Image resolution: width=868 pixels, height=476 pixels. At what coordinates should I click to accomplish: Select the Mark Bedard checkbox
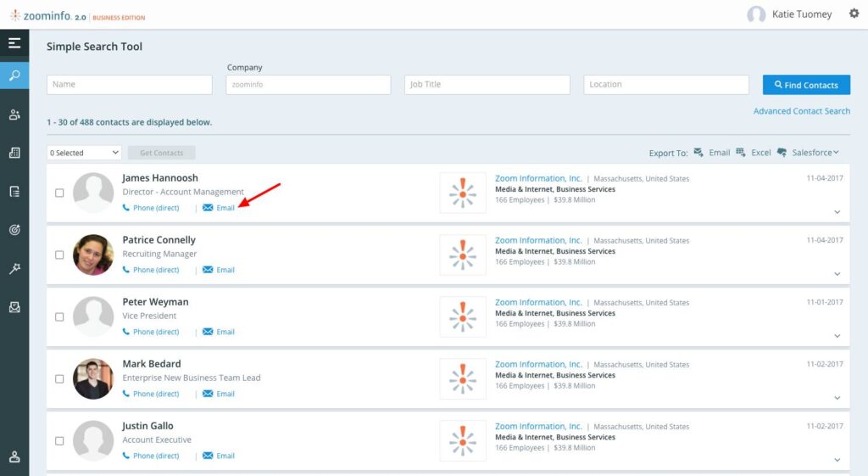pos(59,379)
